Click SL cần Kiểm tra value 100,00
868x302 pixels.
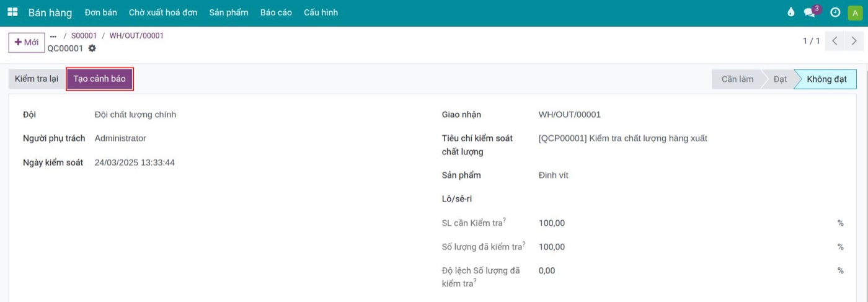[552, 223]
